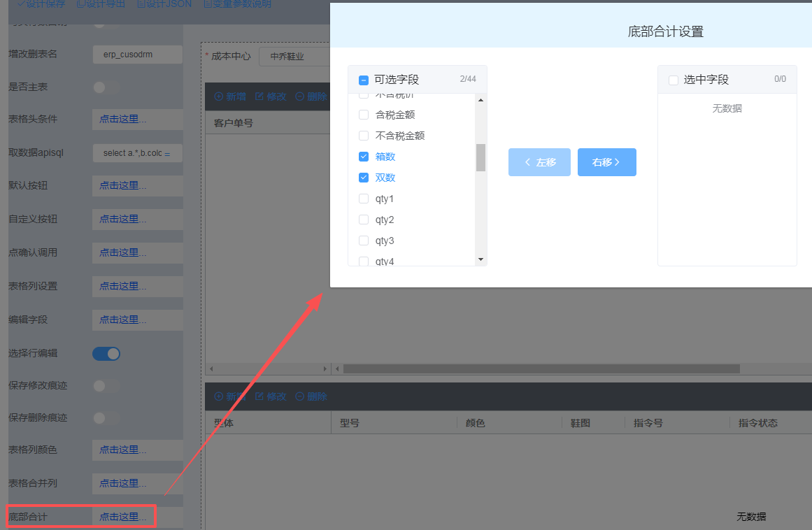Click 修改 icon in lower table toolbar
812x530 pixels.
point(259,396)
